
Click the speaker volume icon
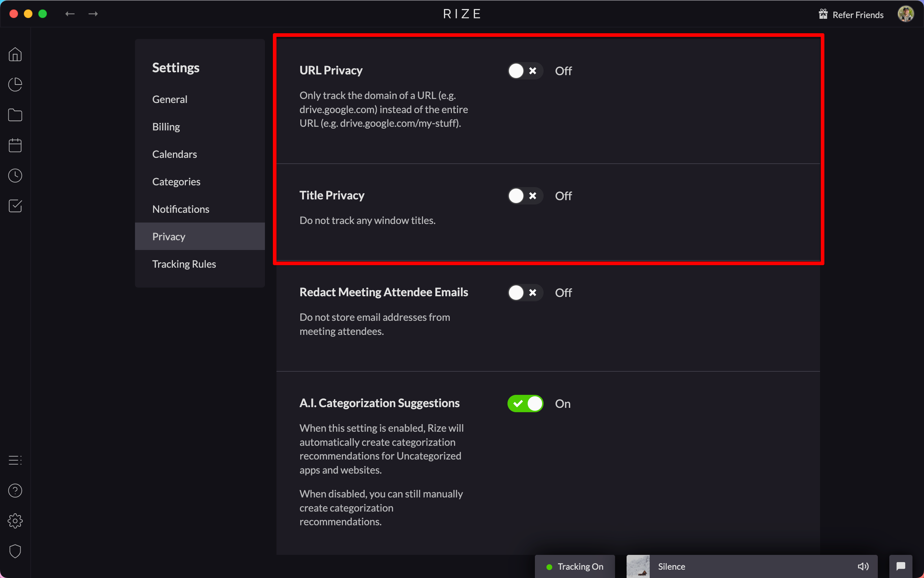pyautogui.click(x=863, y=566)
